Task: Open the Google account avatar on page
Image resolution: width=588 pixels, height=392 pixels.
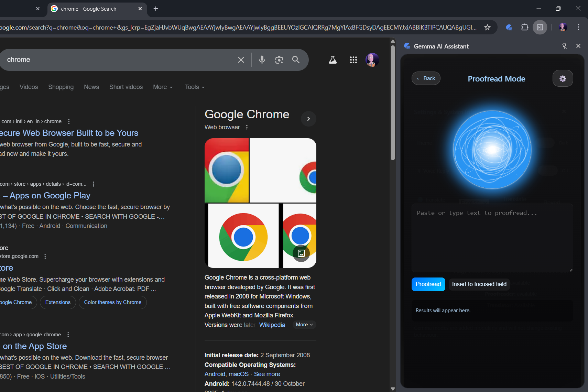Action: [372, 60]
